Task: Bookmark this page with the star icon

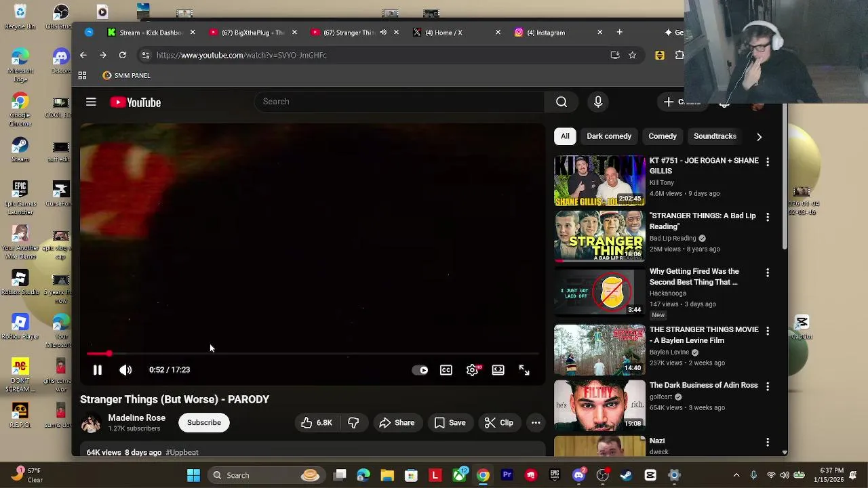Action: [633, 55]
